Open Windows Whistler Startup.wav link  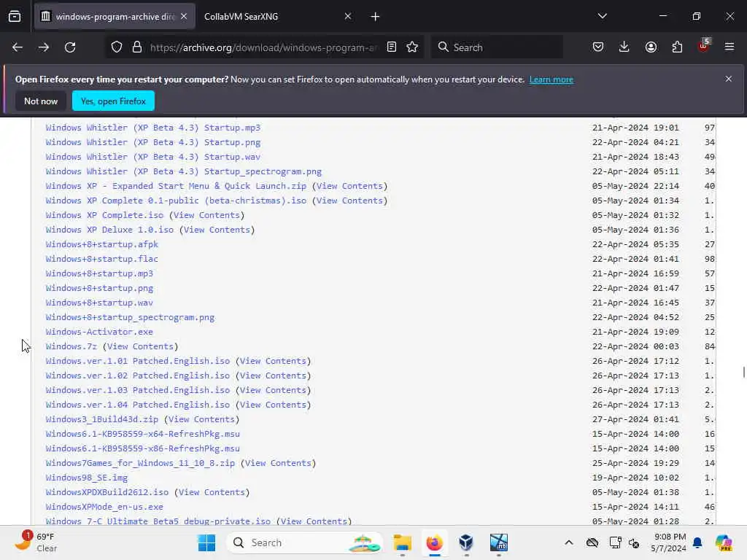[x=153, y=157]
